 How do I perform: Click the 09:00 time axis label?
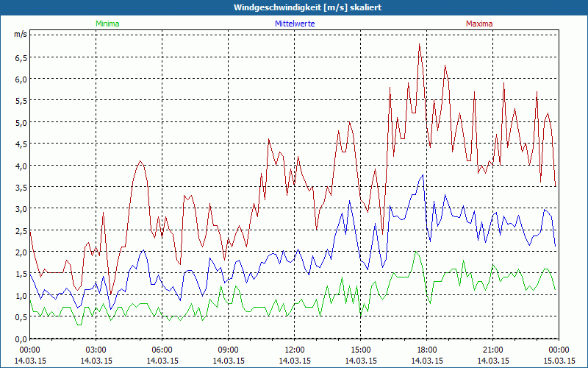click(x=228, y=350)
